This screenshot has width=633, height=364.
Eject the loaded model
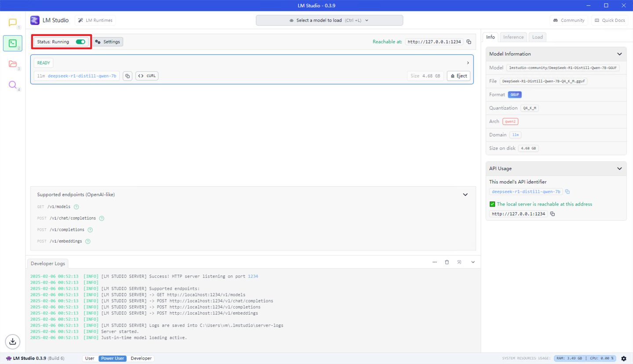(x=458, y=76)
